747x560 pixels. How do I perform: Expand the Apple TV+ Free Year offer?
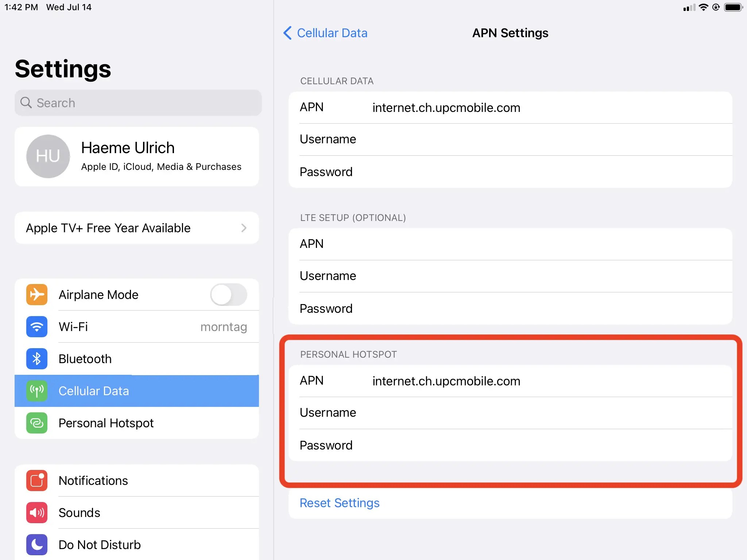point(137,228)
